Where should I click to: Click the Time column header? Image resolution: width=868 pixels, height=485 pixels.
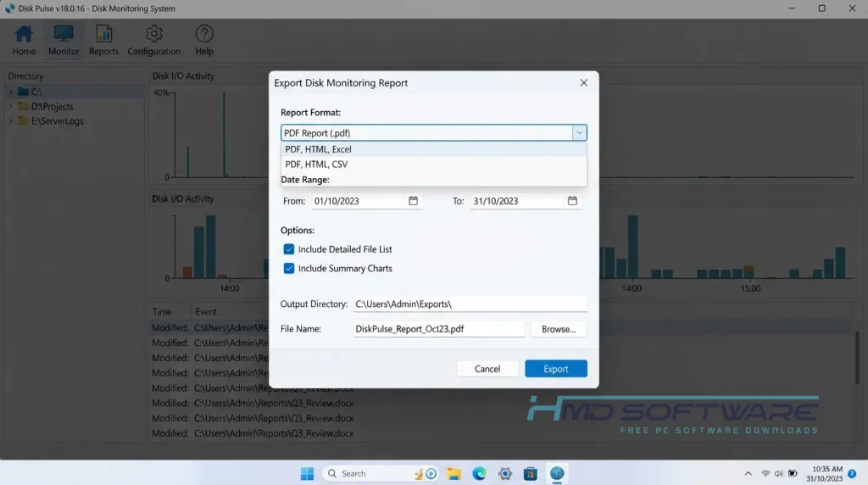point(162,312)
